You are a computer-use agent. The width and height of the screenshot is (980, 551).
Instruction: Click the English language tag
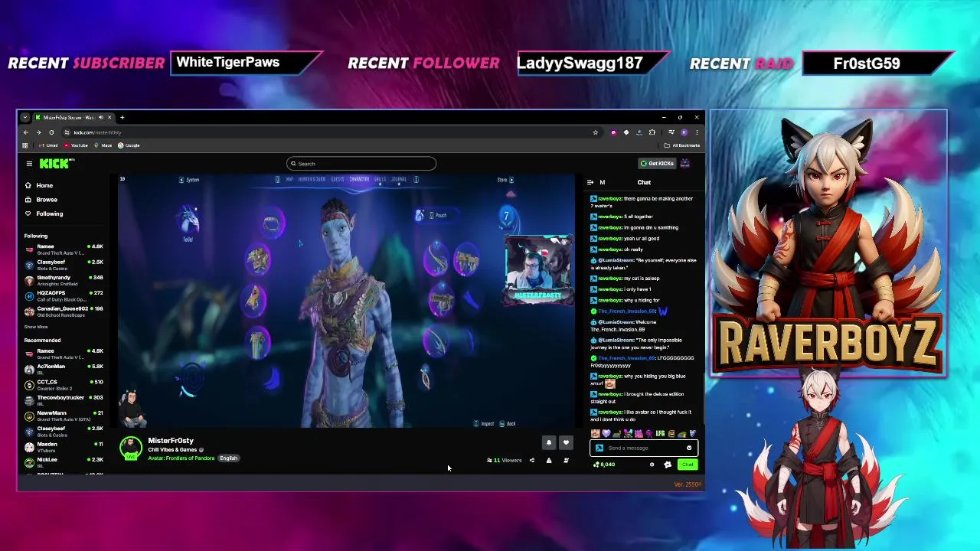click(x=228, y=458)
